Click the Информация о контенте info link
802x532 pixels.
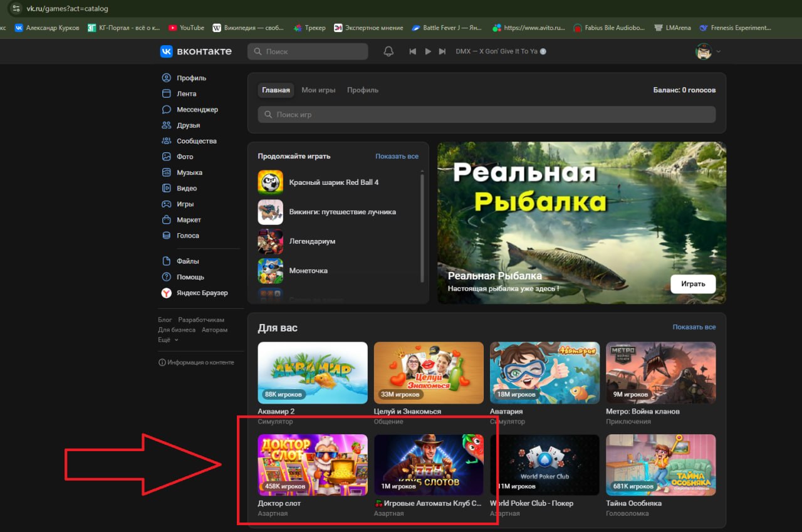(196, 362)
